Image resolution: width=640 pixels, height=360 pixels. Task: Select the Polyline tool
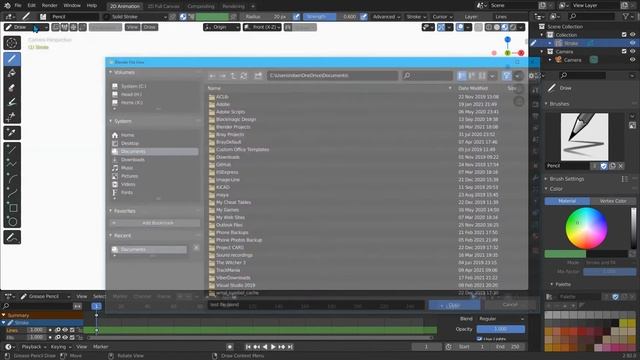coord(12,164)
